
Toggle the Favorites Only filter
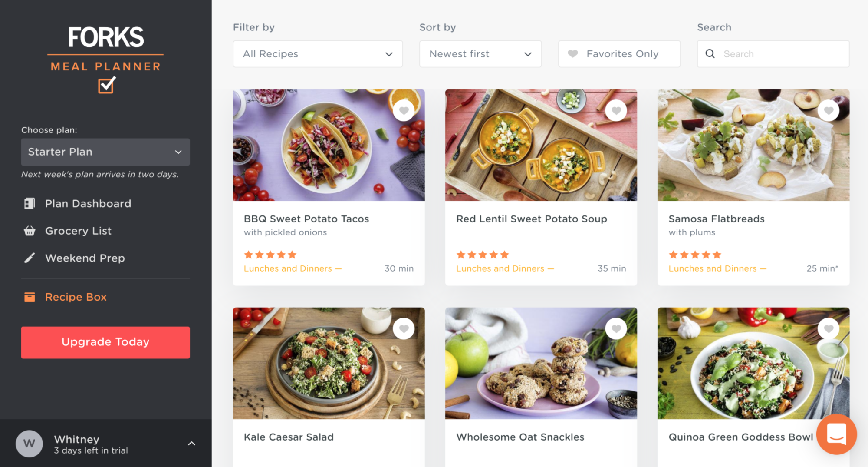[619, 53]
